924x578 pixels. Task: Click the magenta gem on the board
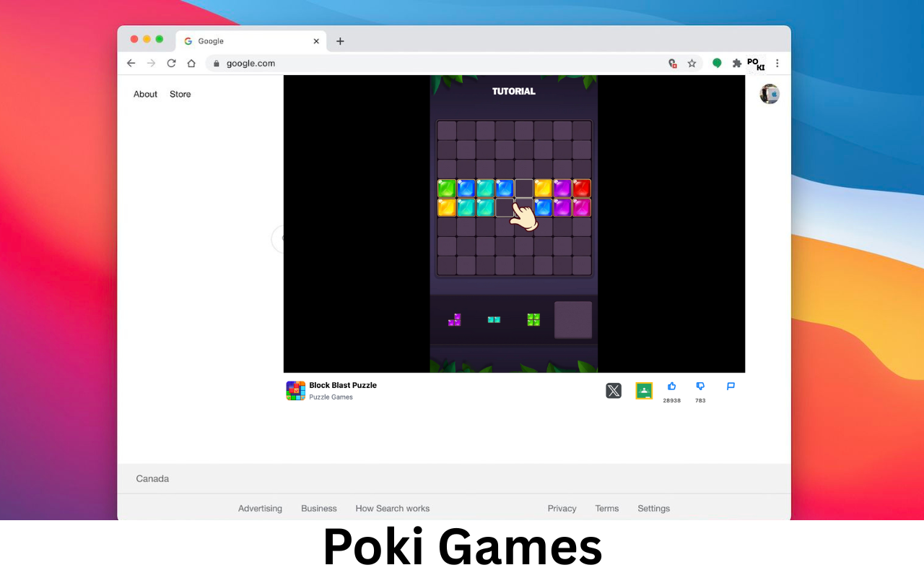582,207
